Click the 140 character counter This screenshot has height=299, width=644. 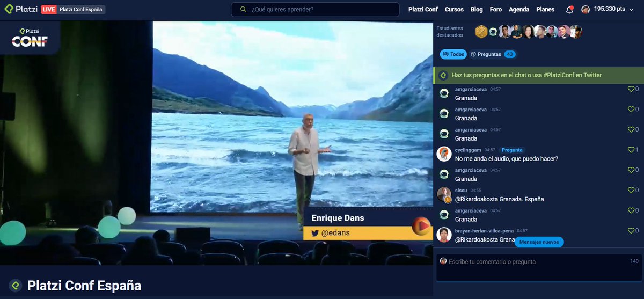634,261
